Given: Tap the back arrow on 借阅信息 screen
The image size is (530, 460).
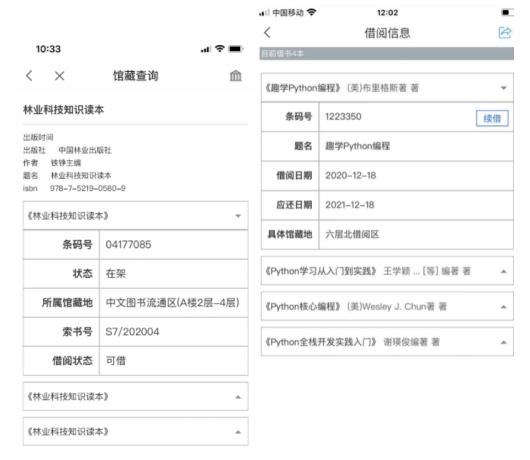Looking at the screenshot, I should [267, 33].
